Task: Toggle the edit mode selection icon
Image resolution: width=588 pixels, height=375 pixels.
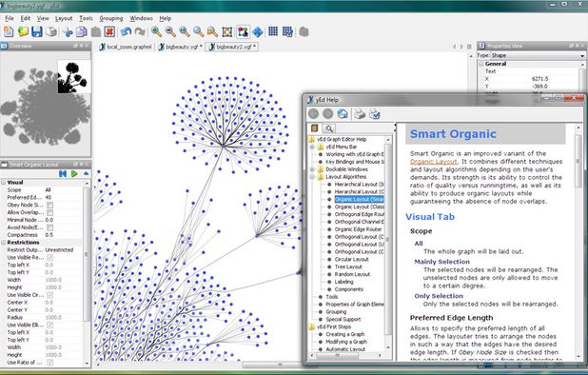Action: (x=243, y=31)
